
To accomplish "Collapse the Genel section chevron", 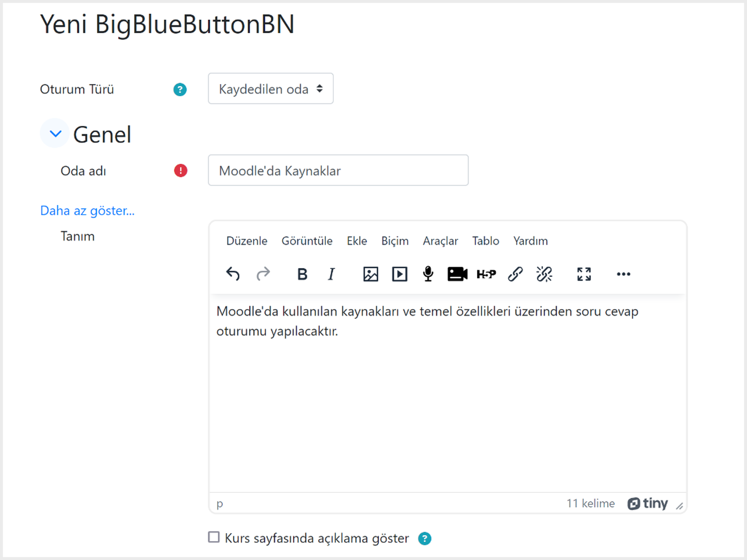I will [55, 133].
